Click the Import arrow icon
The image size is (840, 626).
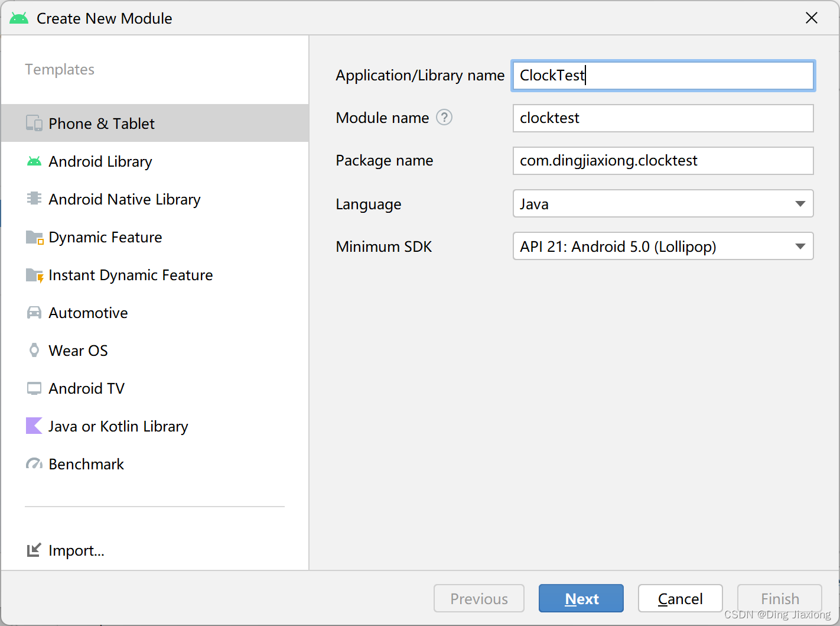34,550
